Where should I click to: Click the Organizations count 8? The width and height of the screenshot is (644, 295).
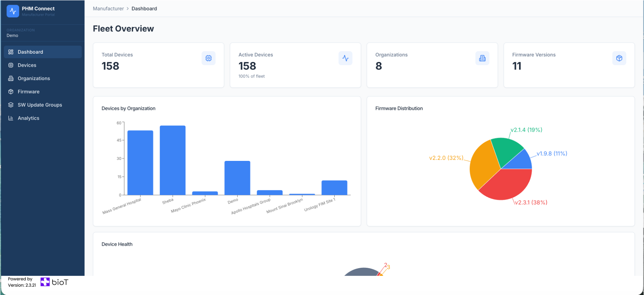(x=379, y=66)
